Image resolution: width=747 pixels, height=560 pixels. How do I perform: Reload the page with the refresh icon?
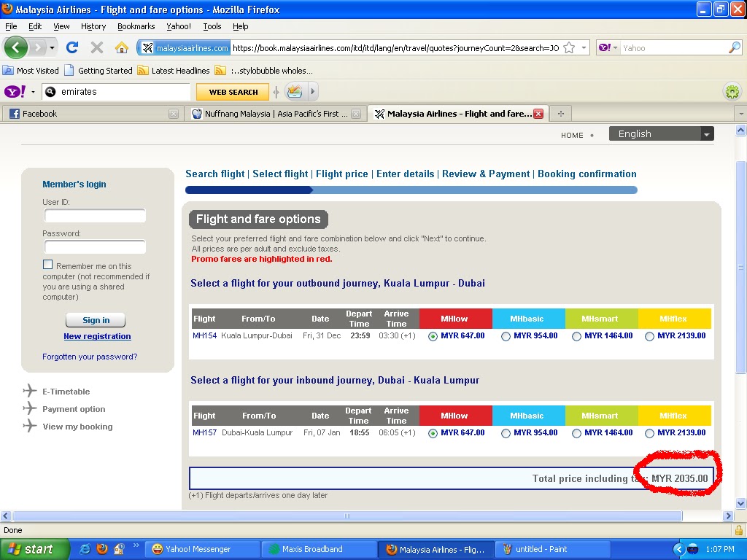[x=72, y=47]
